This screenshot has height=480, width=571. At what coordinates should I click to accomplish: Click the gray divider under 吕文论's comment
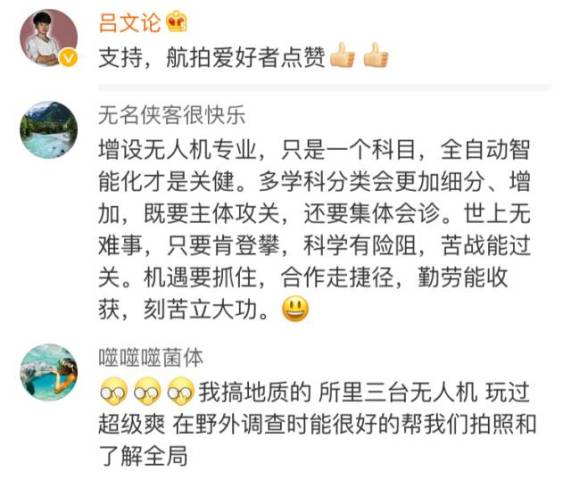[x=325, y=88]
